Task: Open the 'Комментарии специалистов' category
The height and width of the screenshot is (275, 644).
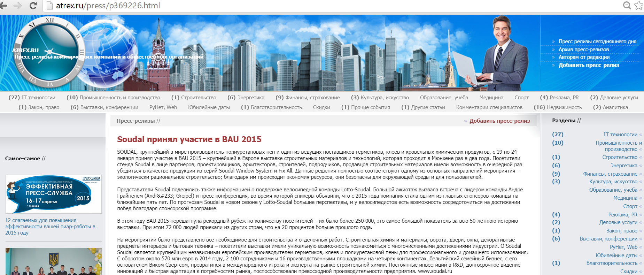Action: (x=489, y=107)
